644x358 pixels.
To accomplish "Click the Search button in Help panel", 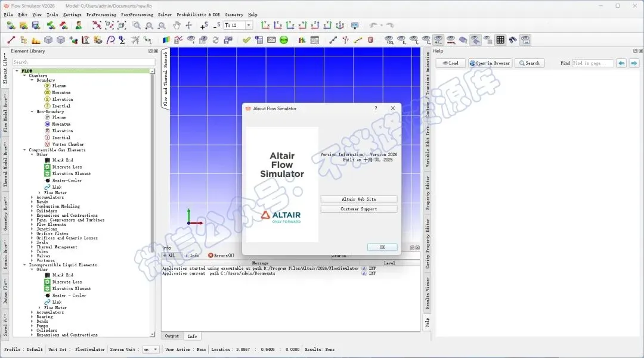I will tap(530, 63).
